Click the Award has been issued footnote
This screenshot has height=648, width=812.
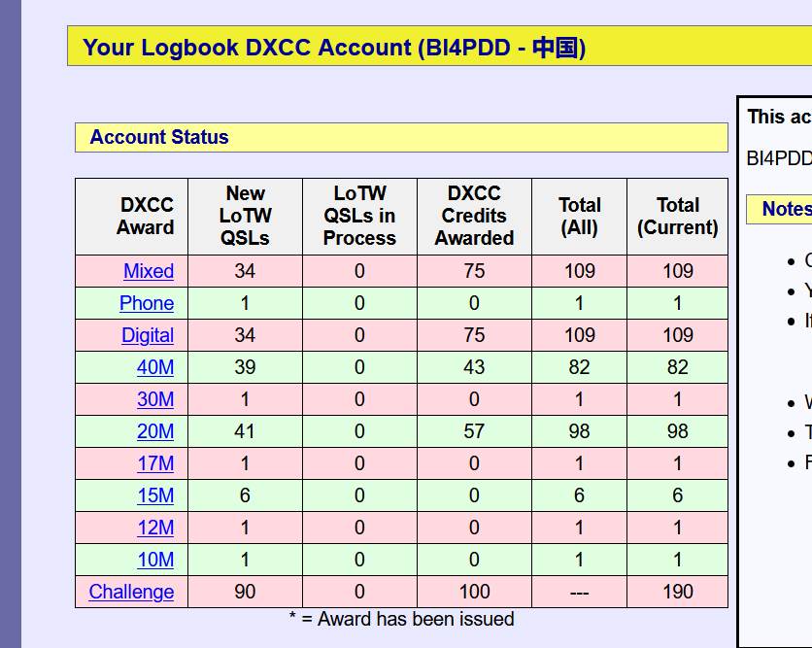[401, 619]
